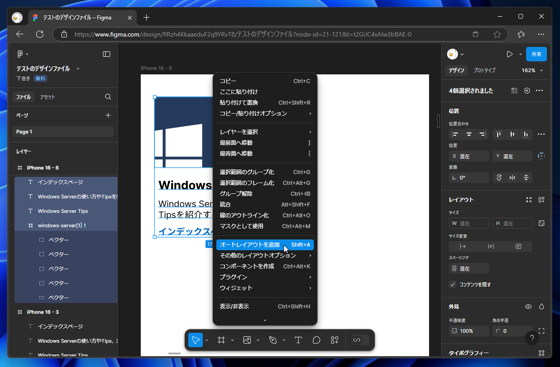
Task: Click the help question mark button
Action: coord(532,338)
